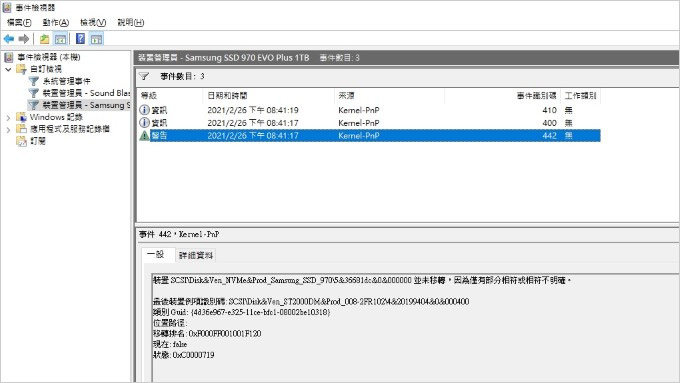This screenshot has width=680, height=383.
Task: Select the 警告 event with ID 442
Action: pyautogui.click(x=369, y=136)
